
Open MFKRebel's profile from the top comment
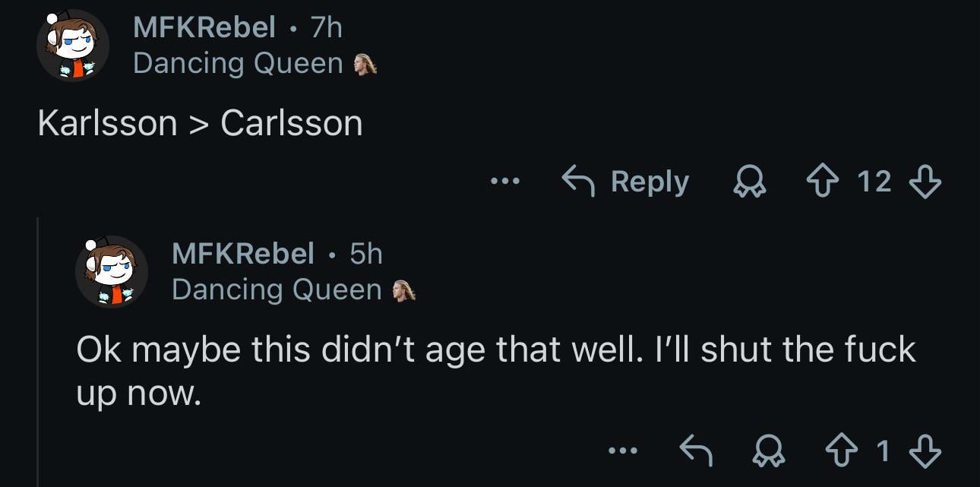coord(202,27)
